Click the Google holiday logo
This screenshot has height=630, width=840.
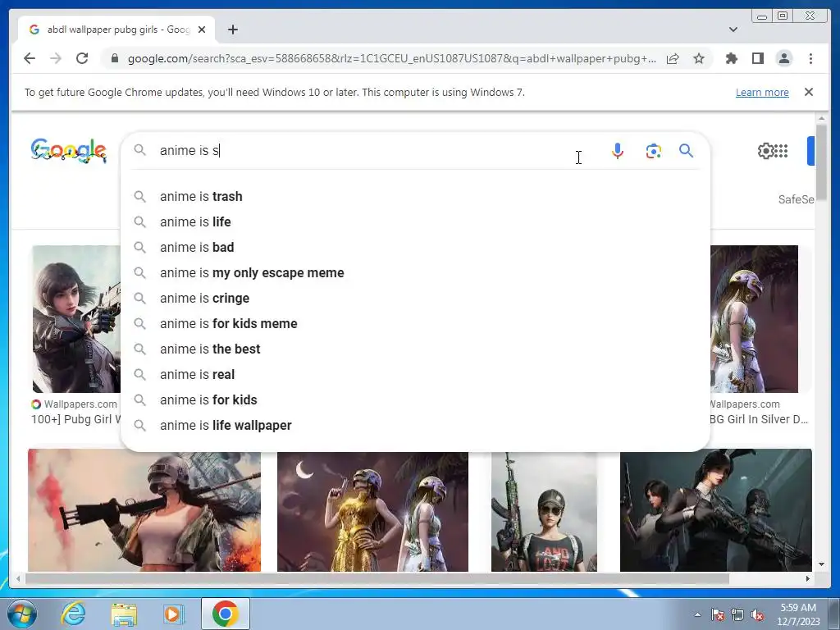[x=69, y=151]
